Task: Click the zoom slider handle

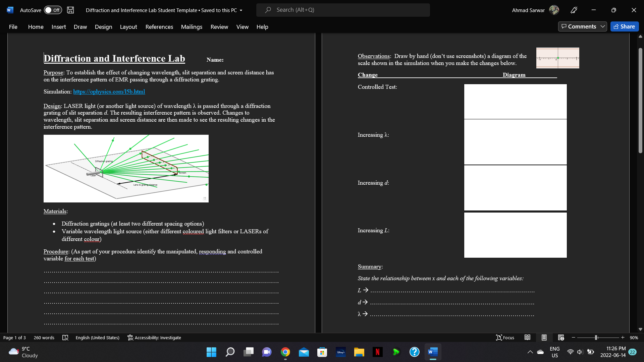Action: click(596, 338)
